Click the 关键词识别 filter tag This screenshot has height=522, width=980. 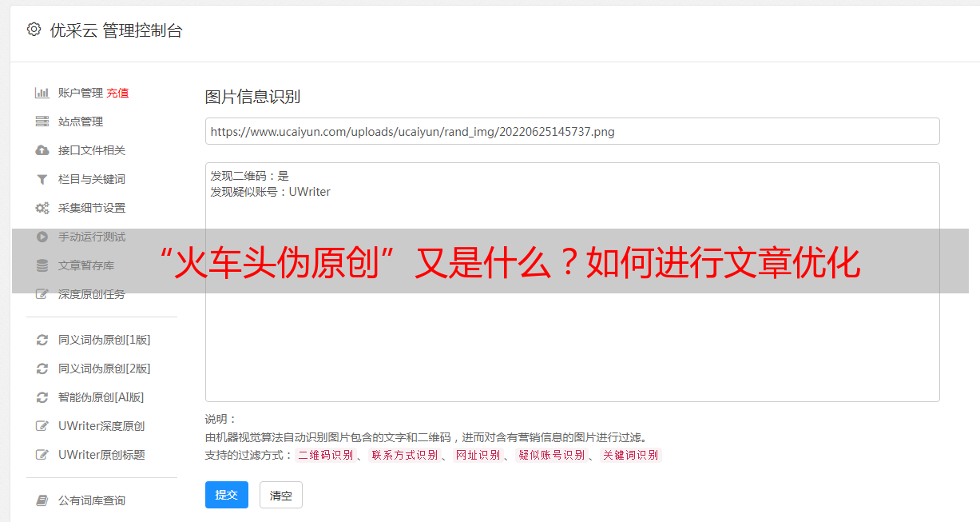click(x=631, y=455)
